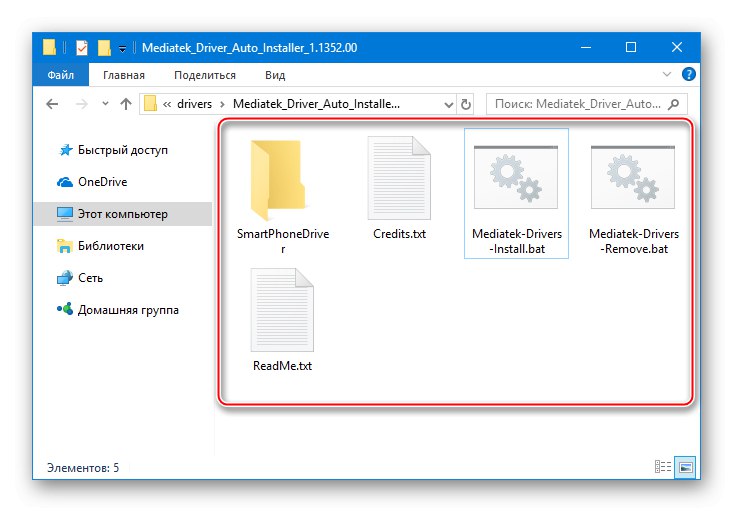Screen dimensions: 733x512
Task: Open Customize Quick Access Toolbar dropdown
Action: tap(122, 48)
